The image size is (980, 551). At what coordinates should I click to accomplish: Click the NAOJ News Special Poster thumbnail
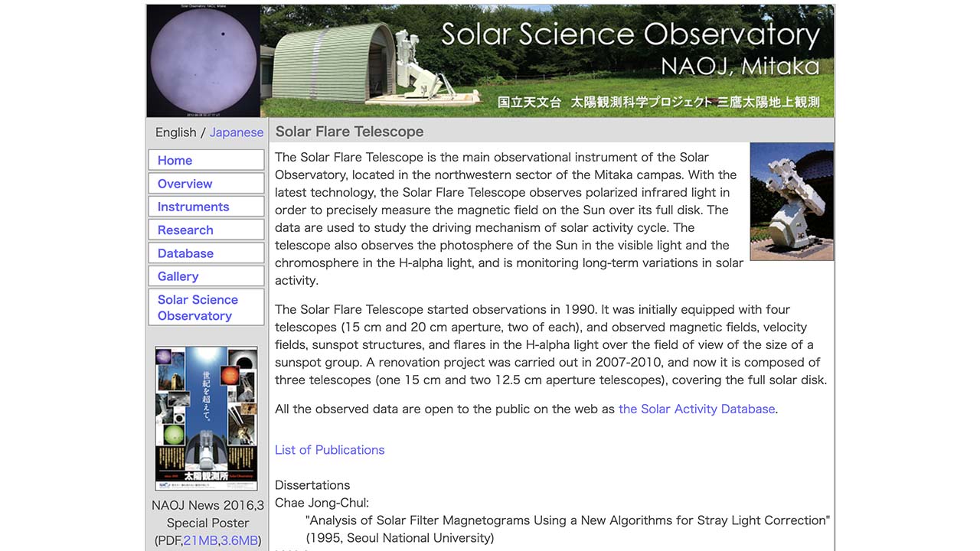tap(206, 418)
